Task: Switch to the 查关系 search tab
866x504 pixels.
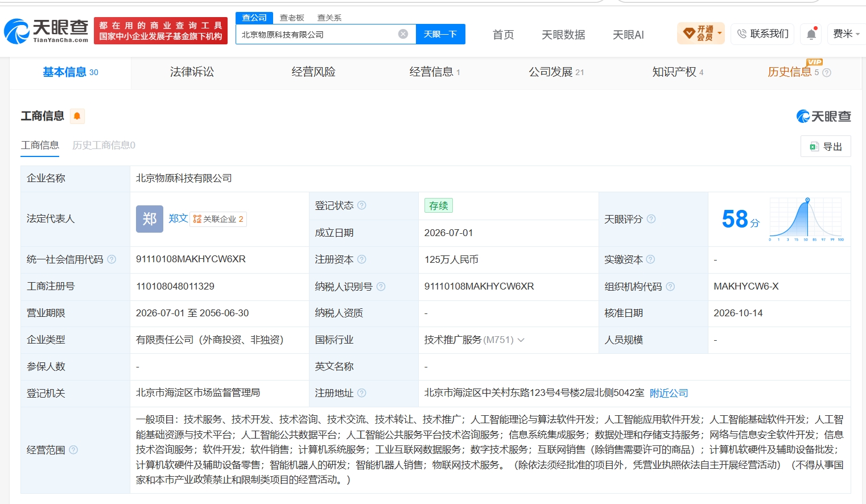Action: coord(329,18)
